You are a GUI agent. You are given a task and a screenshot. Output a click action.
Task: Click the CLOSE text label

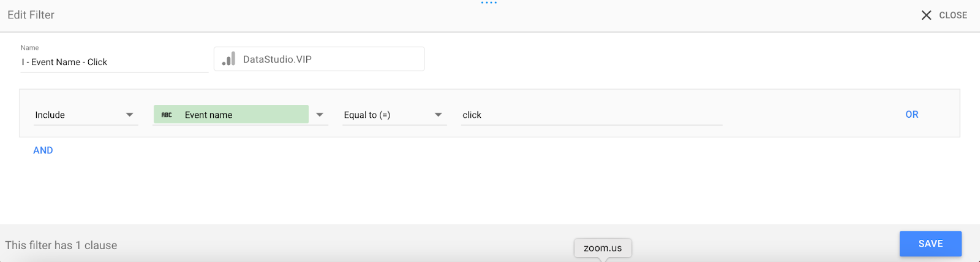pyautogui.click(x=953, y=15)
